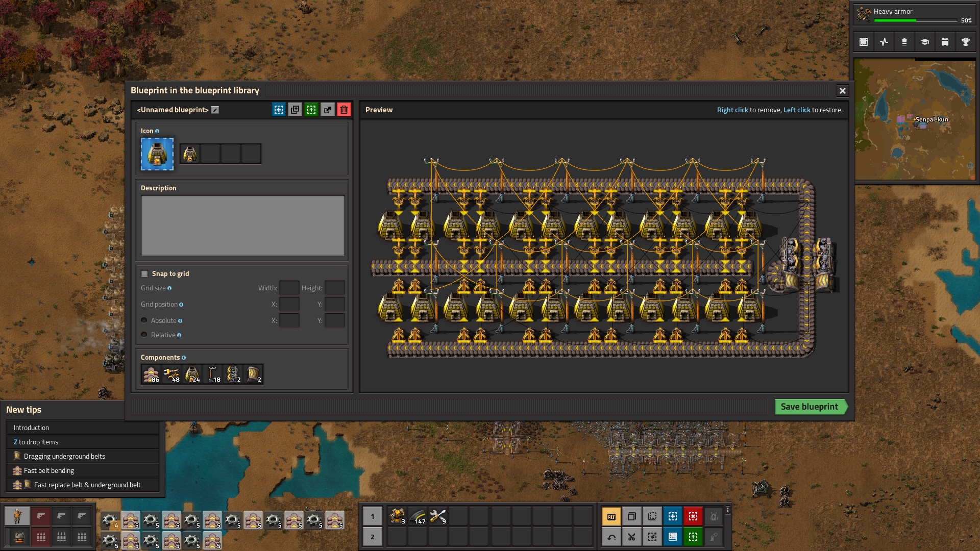Click the scissors cut tool in shortcut bar
This screenshot has width=980, height=551.
(x=632, y=537)
